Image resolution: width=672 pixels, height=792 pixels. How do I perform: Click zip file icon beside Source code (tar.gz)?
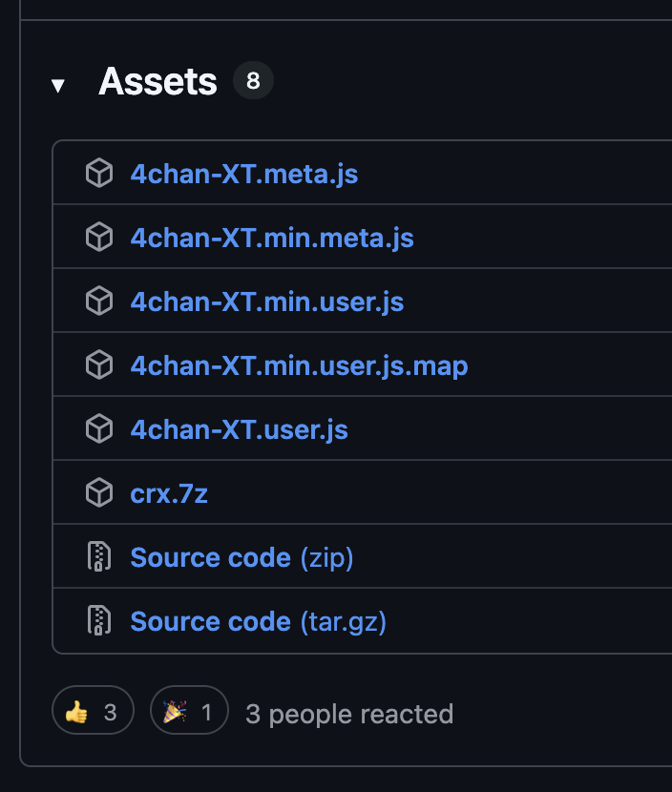coord(99,621)
